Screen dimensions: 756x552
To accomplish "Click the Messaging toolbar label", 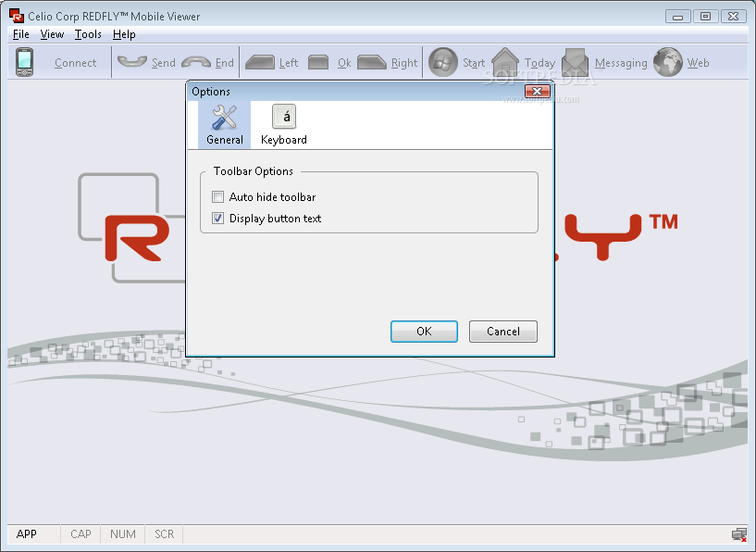I will 621,63.
